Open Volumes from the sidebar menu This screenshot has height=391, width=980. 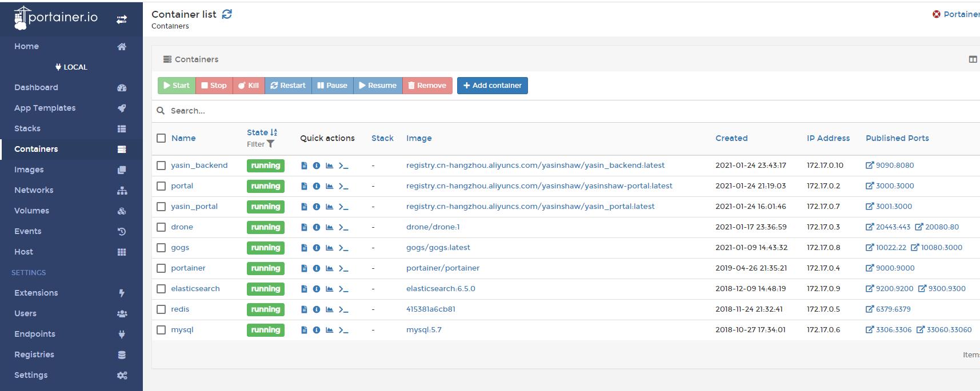point(31,211)
